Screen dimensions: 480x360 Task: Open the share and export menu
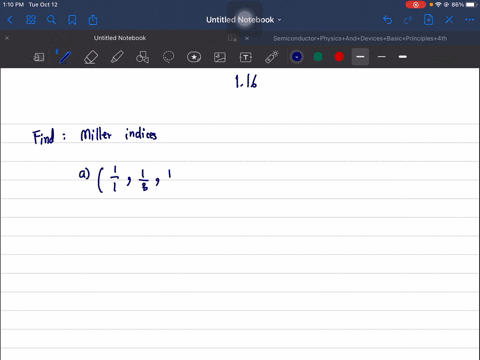click(93, 20)
